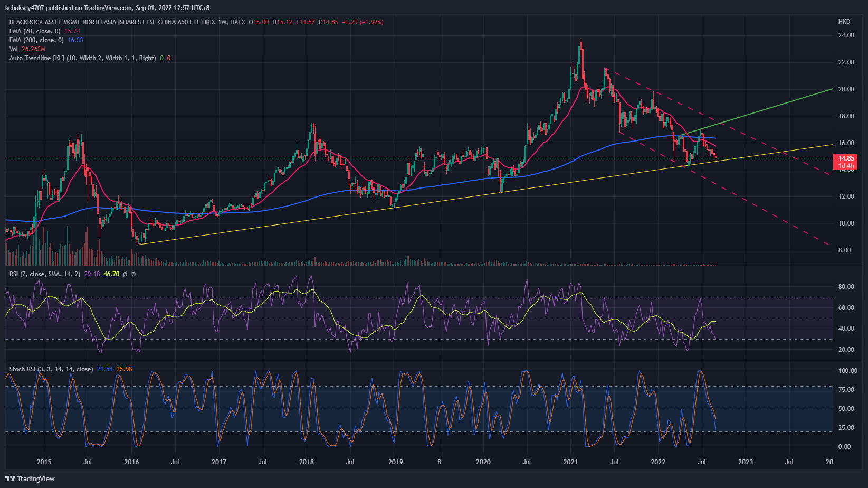868x488 pixels.
Task: Click the EMA 200 value 16.33
Action: click(75, 40)
